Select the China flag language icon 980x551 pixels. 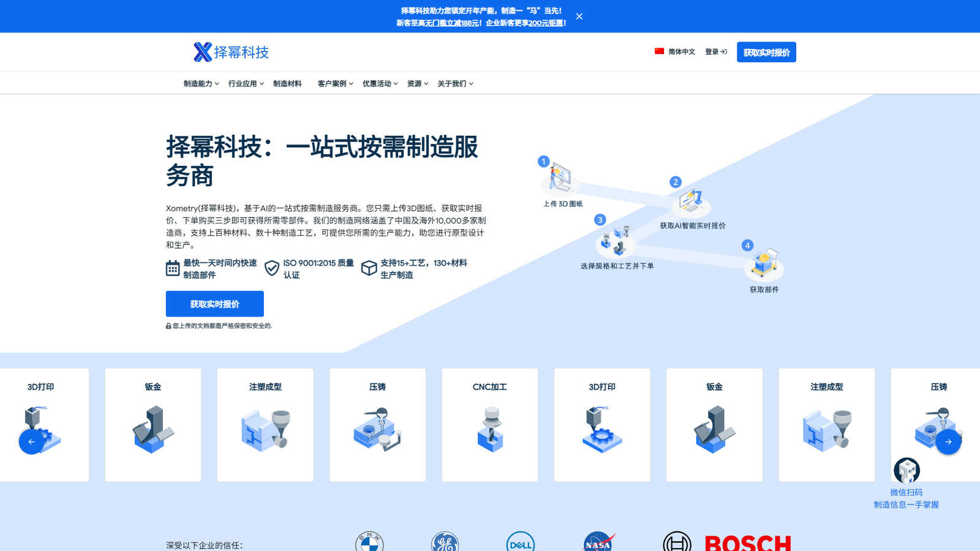tap(658, 51)
